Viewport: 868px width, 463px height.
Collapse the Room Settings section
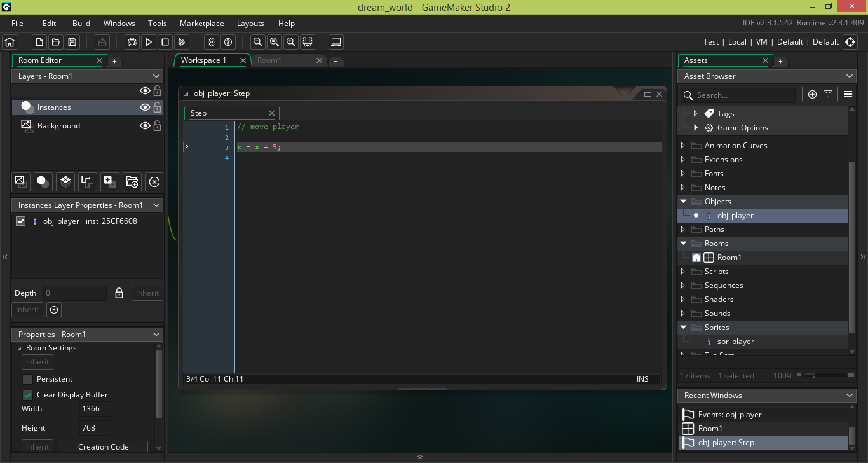tap(19, 349)
